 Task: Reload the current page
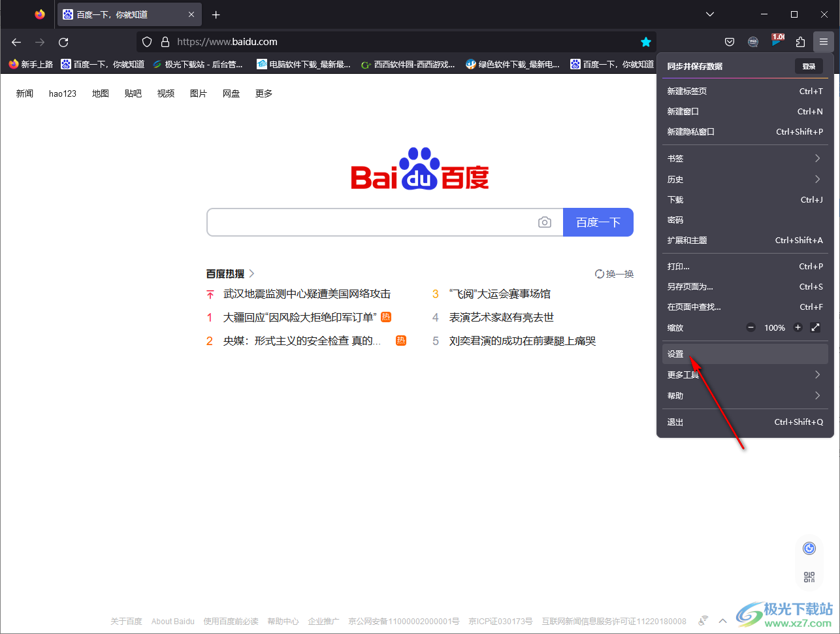(63, 42)
